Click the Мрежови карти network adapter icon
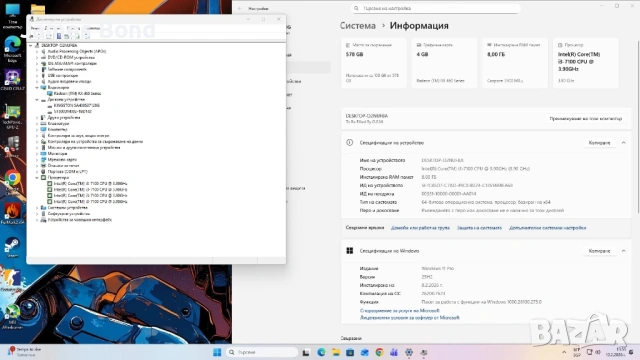 43,160
